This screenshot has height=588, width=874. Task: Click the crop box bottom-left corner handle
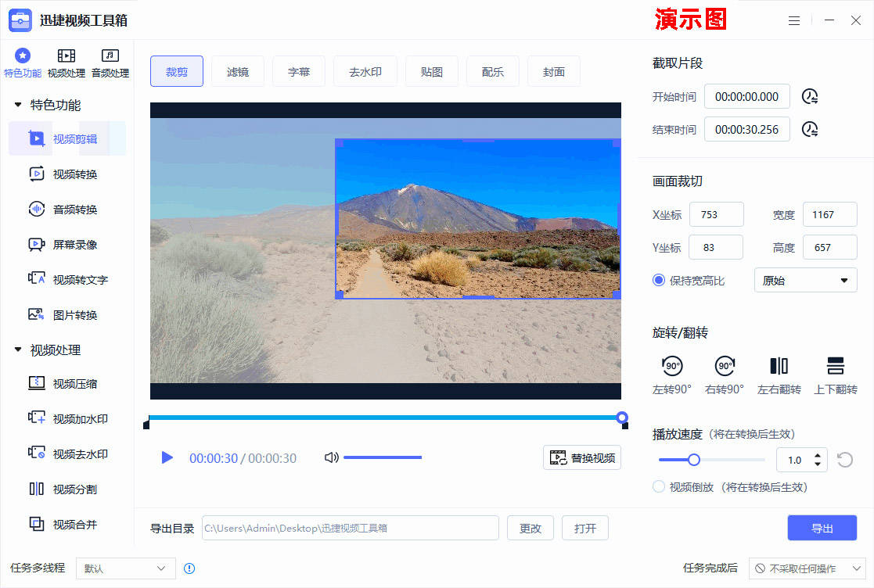[x=339, y=295]
